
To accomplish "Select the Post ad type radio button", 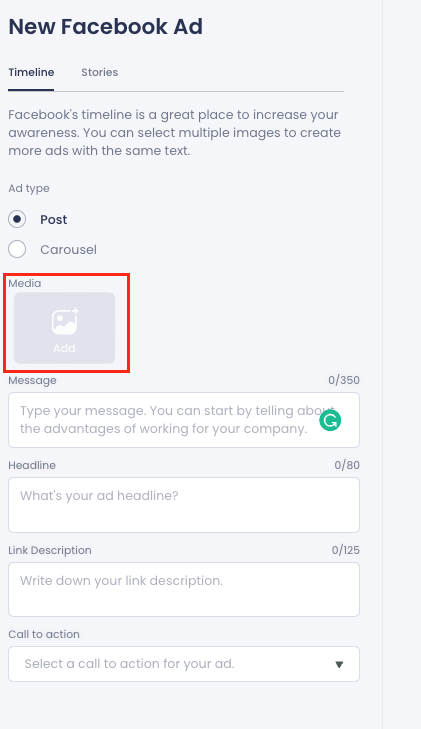I will click(x=17, y=219).
